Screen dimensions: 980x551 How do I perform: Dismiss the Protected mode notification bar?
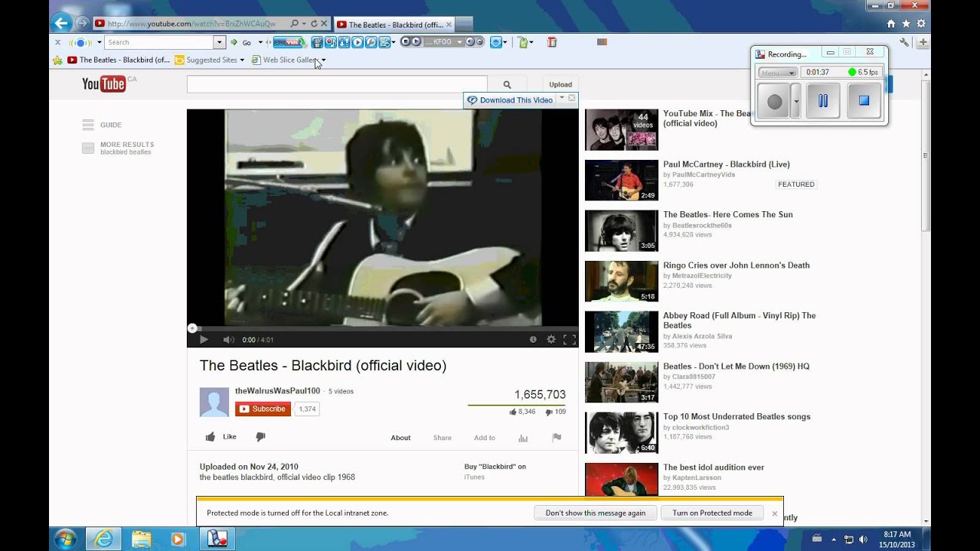[x=774, y=514]
